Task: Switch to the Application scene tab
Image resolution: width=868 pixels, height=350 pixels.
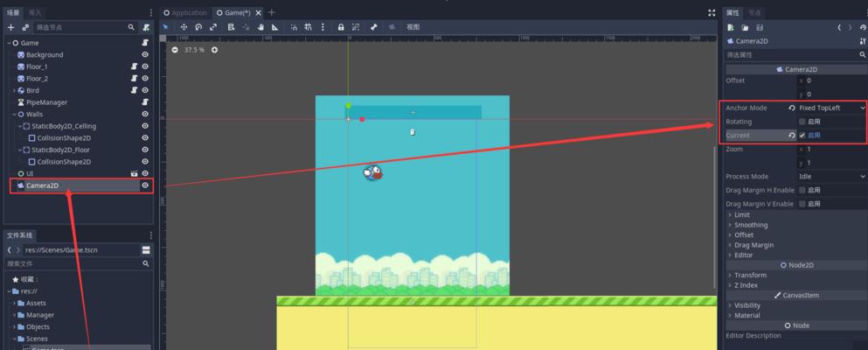Action: point(185,12)
